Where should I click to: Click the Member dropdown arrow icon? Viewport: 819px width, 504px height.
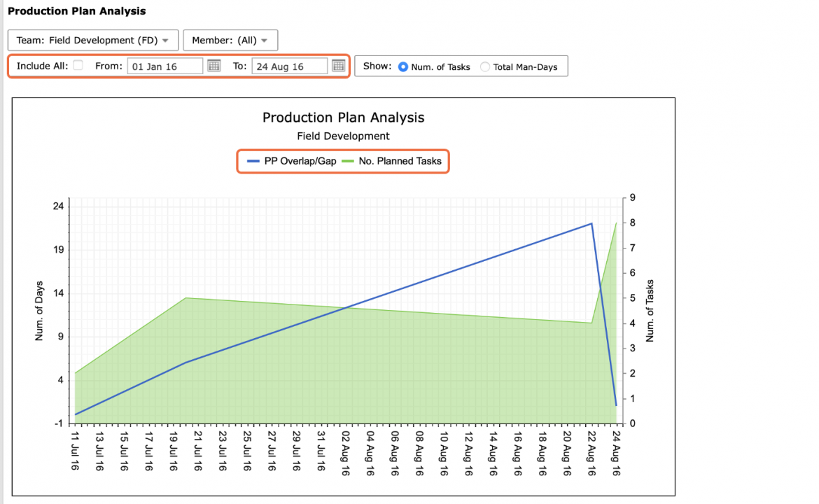265,41
